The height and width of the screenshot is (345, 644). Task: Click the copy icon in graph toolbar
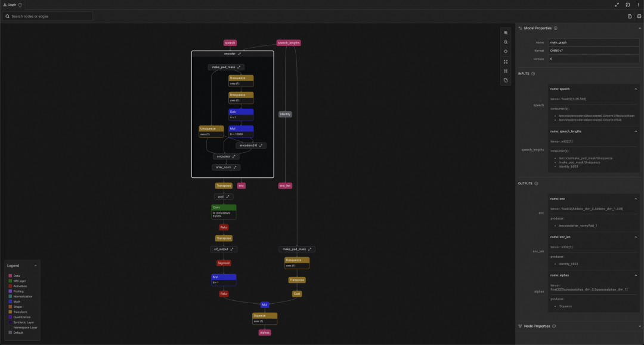pos(506,81)
